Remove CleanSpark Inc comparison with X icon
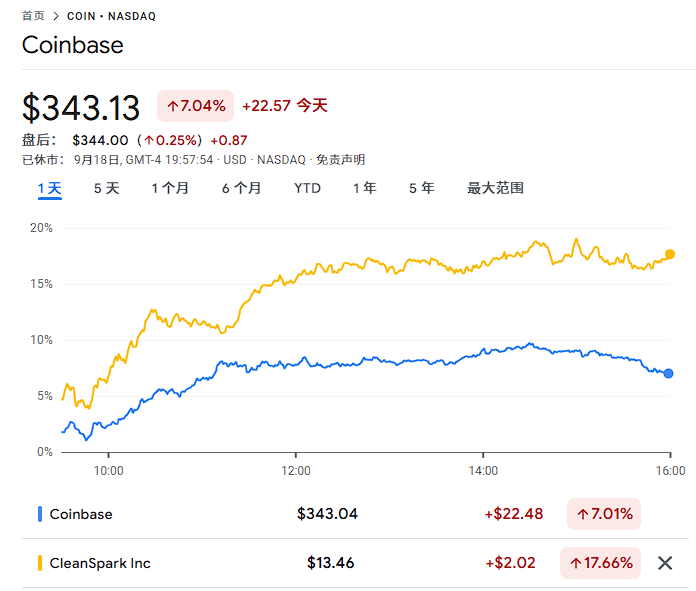 pyautogui.click(x=665, y=563)
